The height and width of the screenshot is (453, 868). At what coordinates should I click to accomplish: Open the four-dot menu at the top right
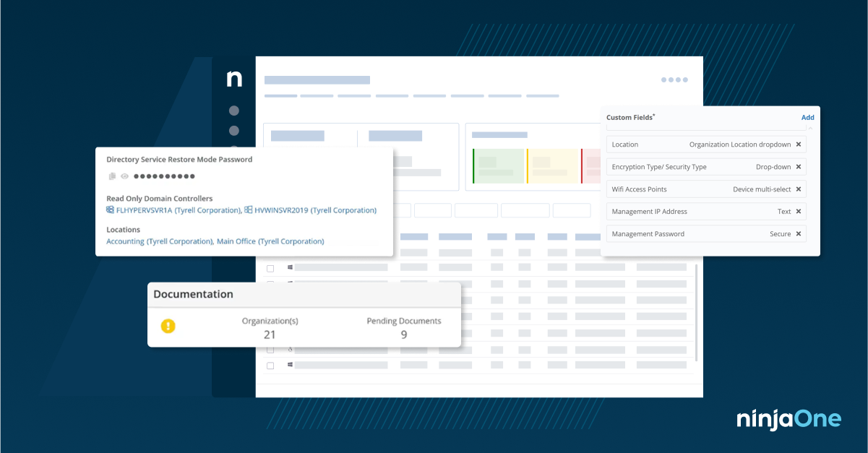pos(674,80)
